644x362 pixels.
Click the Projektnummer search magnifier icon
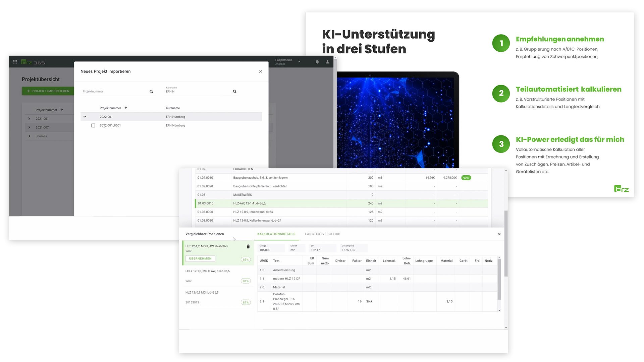pyautogui.click(x=151, y=92)
